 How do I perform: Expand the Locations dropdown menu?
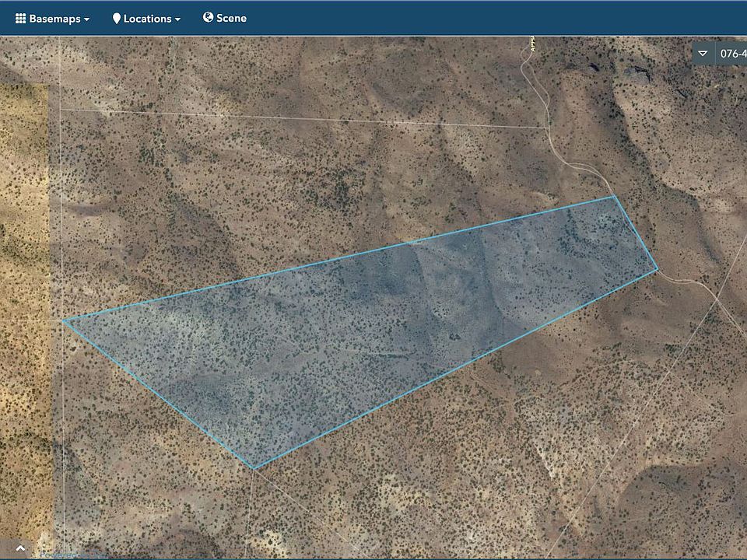[x=147, y=18]
